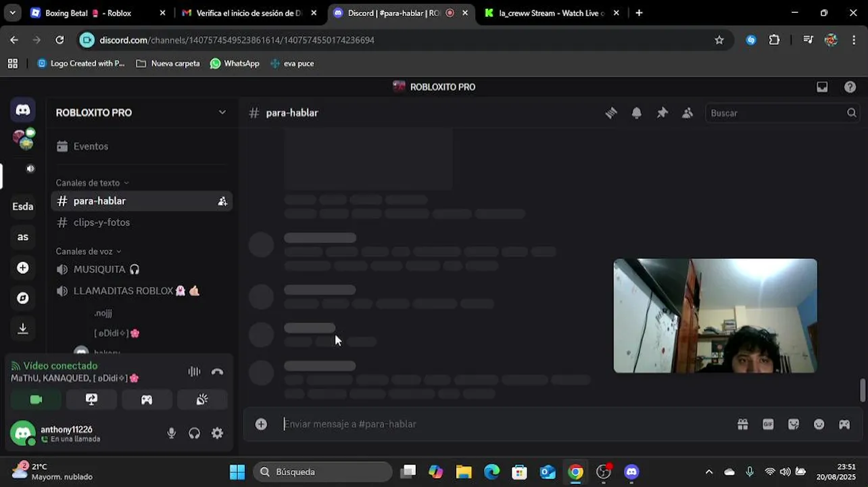Viewport: 868px width, 487px height.
Task: Collapse Canales de voz category
Action: (x=89, y=252)
